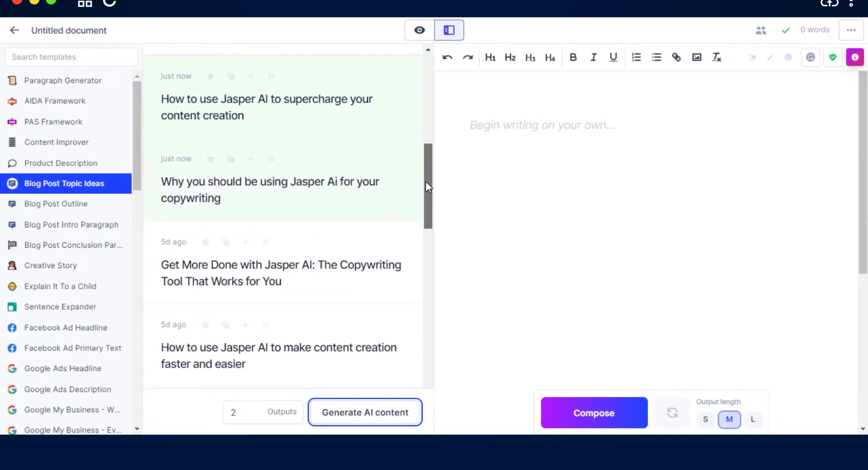Select short output length S
The height and width of the screenshot is (470, 868).
(x=705, y=419)
